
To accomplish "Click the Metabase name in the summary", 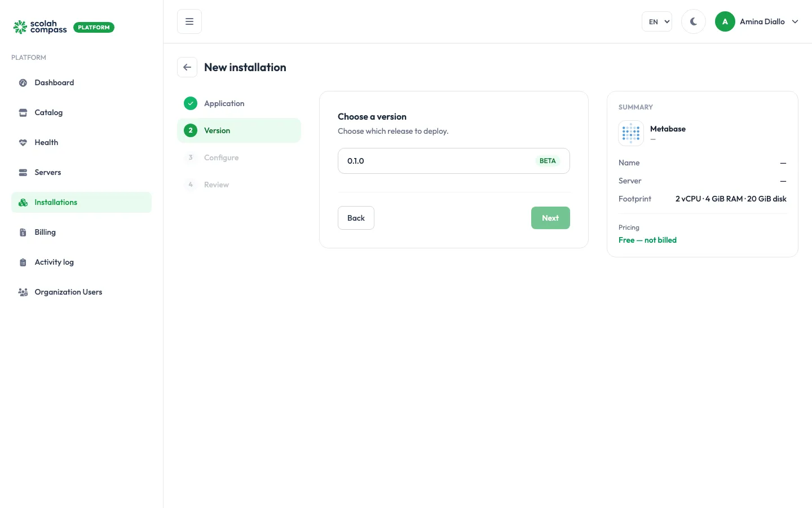I will pyautogui.click(x=668, y=129).
